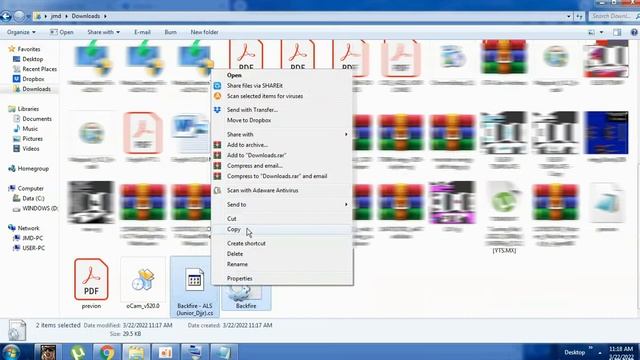640x360 pixels.
Task: Select Data (C:) drive
Action: pyautogui.click(x=33, y=198)
